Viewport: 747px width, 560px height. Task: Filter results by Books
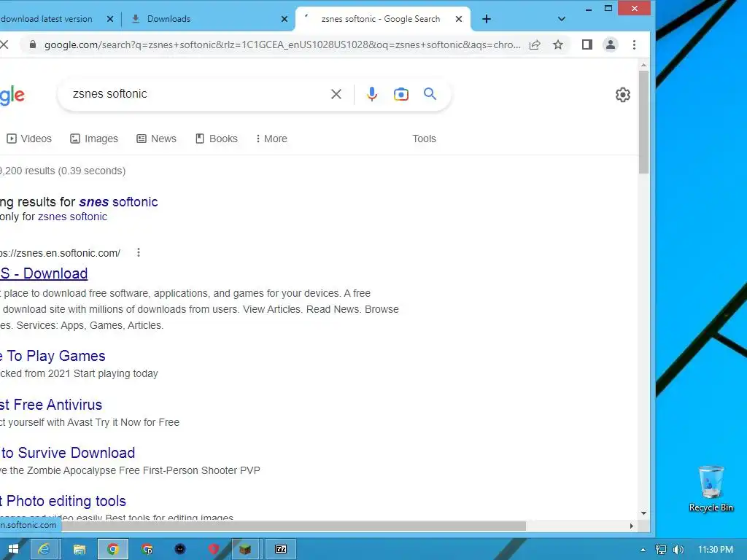click(x=216, y=139)
